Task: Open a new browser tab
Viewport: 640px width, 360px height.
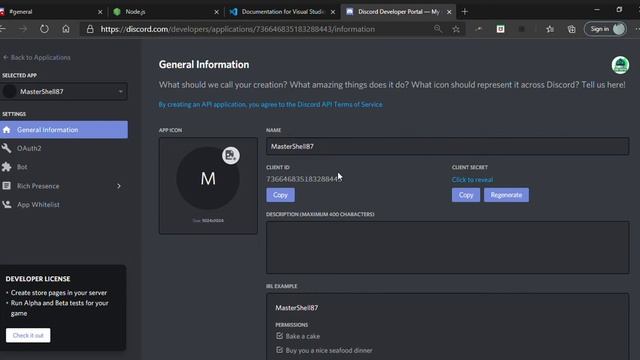Action: click(464, 12)
